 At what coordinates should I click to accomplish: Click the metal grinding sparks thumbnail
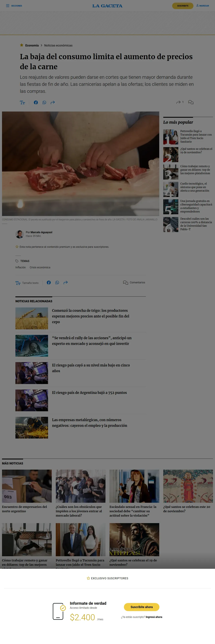[x=32, y=427]
